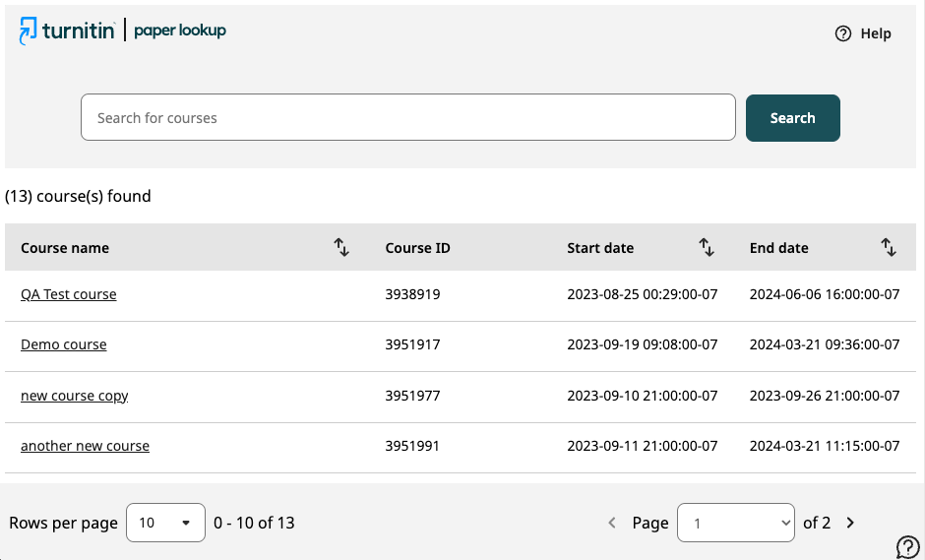Open the QA Test course link

(69, 294)
